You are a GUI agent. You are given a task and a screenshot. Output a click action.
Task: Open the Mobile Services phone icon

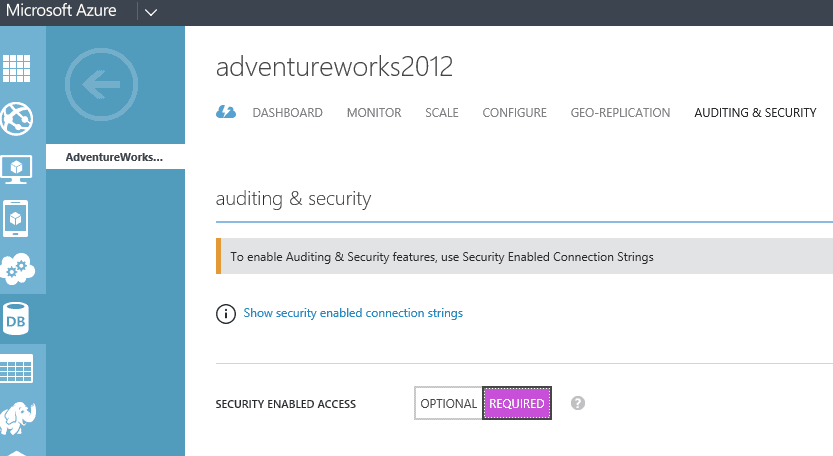coord(16,218)
